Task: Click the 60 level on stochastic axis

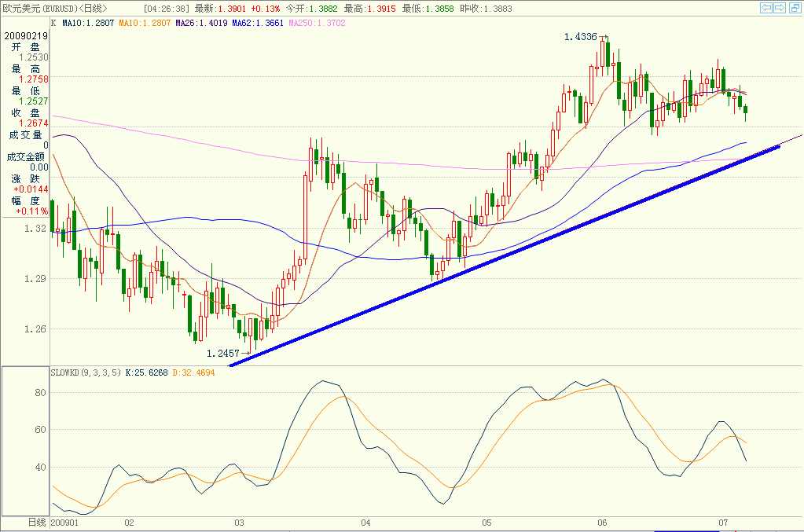Action: click(x=40, y=430)
